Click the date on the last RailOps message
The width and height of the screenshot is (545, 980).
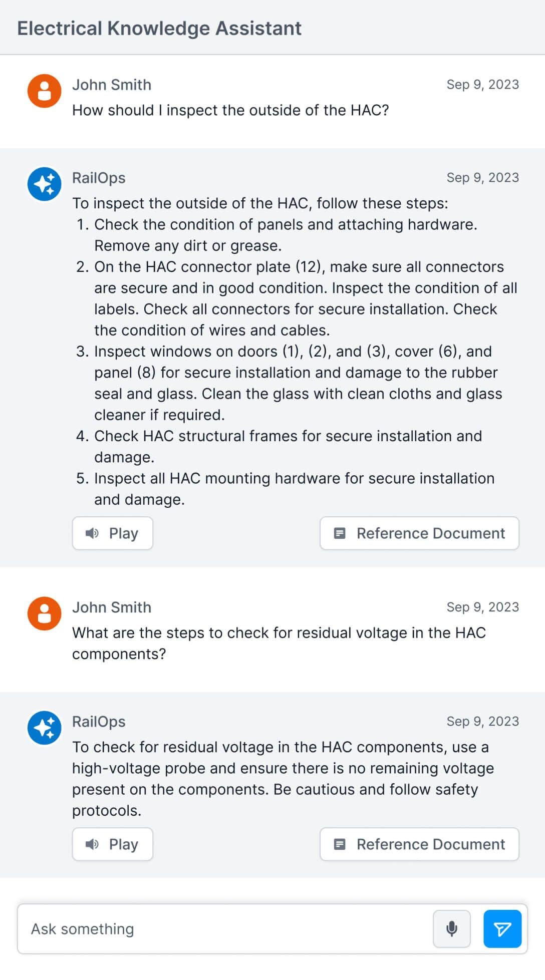(x=482, y=721)
